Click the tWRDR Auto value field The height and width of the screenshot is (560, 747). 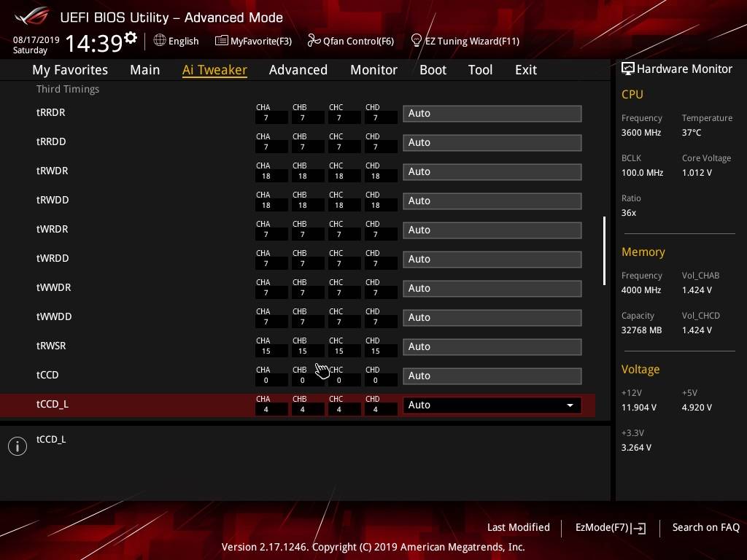[x=492, y=230]
